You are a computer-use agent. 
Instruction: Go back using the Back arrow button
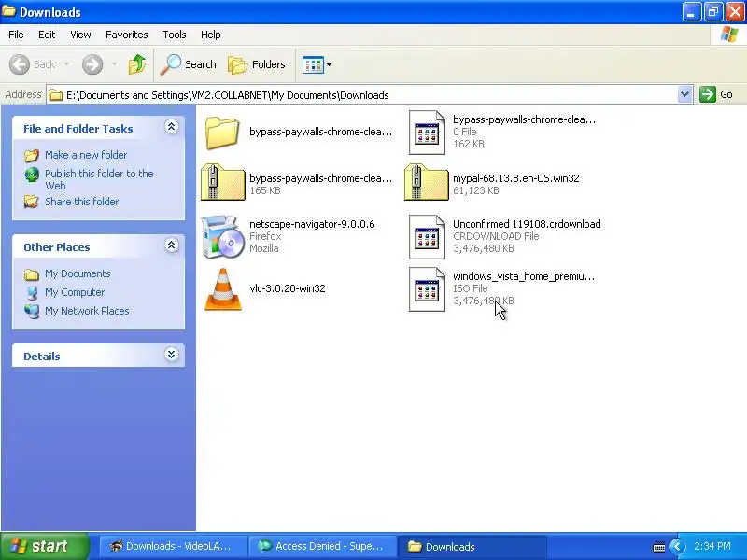tap(32, 64)
